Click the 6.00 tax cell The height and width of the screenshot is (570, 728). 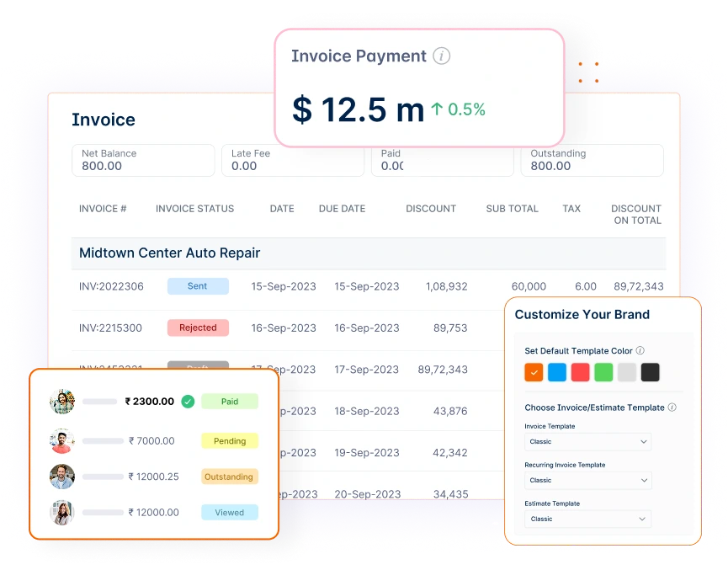(x=586, y=286)
